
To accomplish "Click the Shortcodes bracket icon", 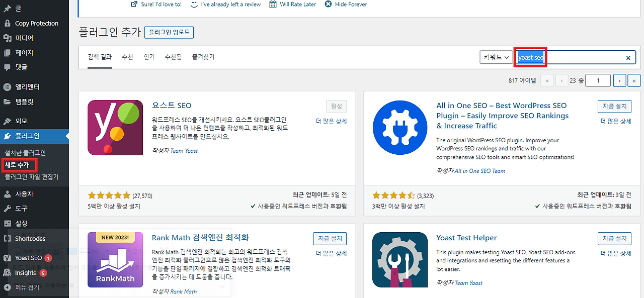I will pyautogui.click(x=7, y=238).
